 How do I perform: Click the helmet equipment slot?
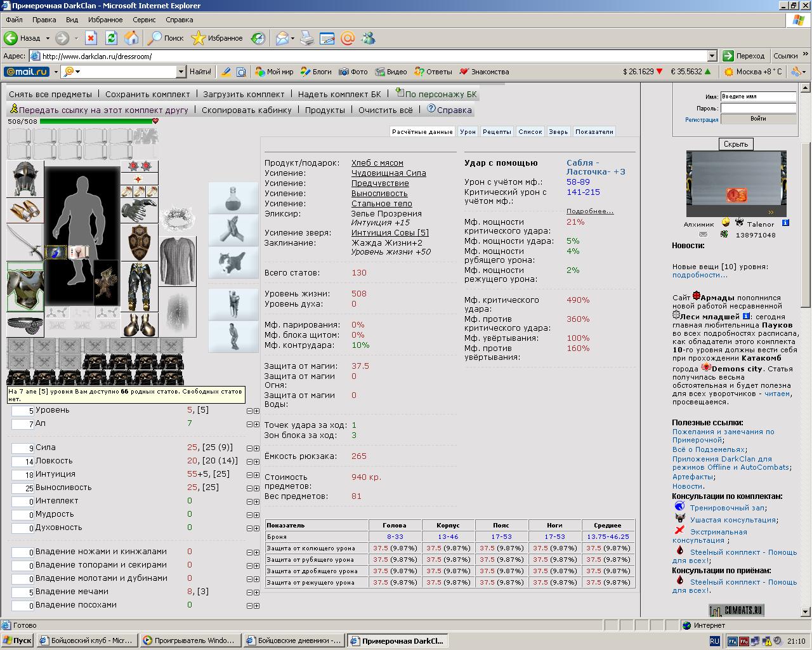tap(25, 178)
